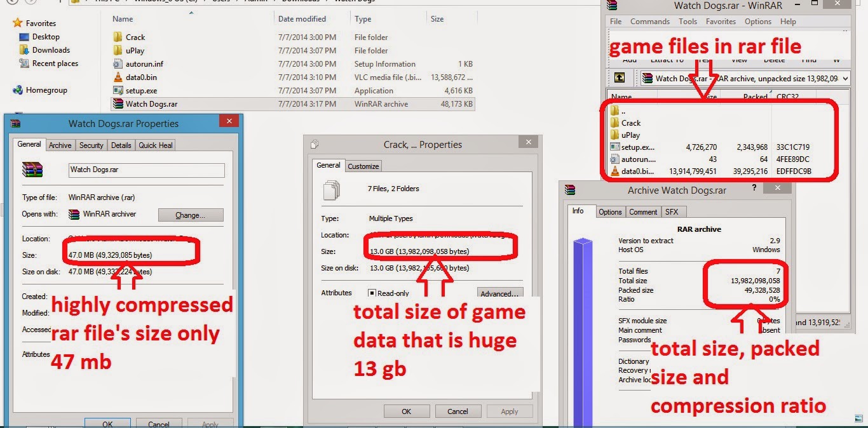
Task: Select Watch Dogs.rar archive in Explorer list
Action: 150,104
